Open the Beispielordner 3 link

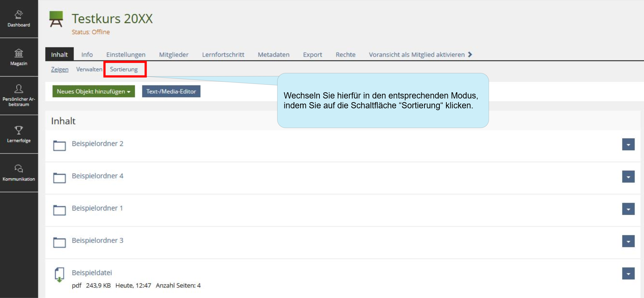pos(97,240)
